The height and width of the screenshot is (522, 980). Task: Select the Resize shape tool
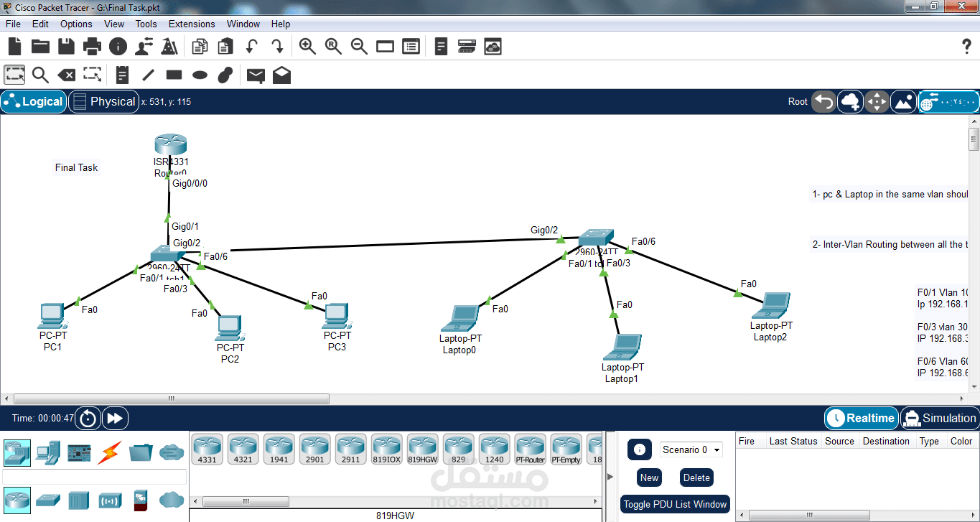(x=92, y=74)
